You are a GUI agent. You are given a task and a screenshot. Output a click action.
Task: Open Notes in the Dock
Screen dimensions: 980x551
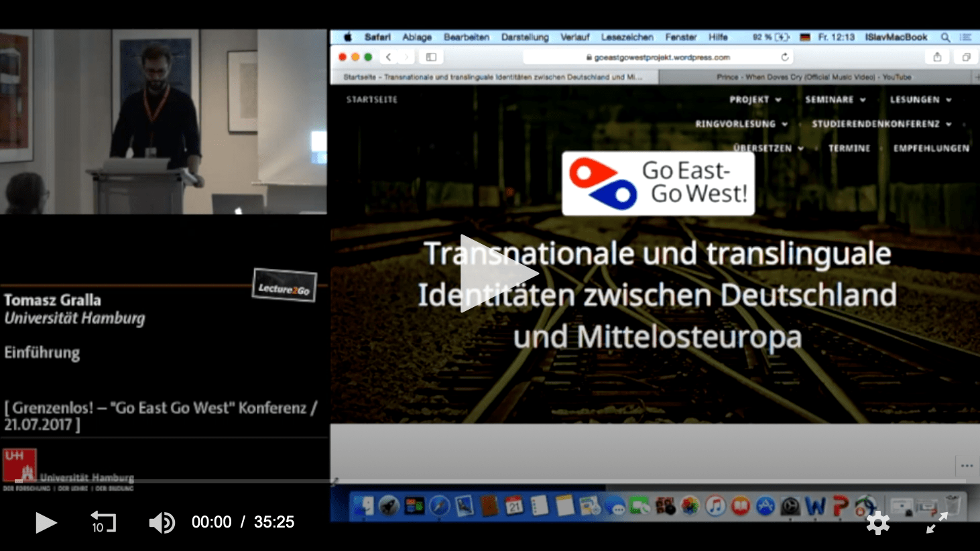[564, 505]
